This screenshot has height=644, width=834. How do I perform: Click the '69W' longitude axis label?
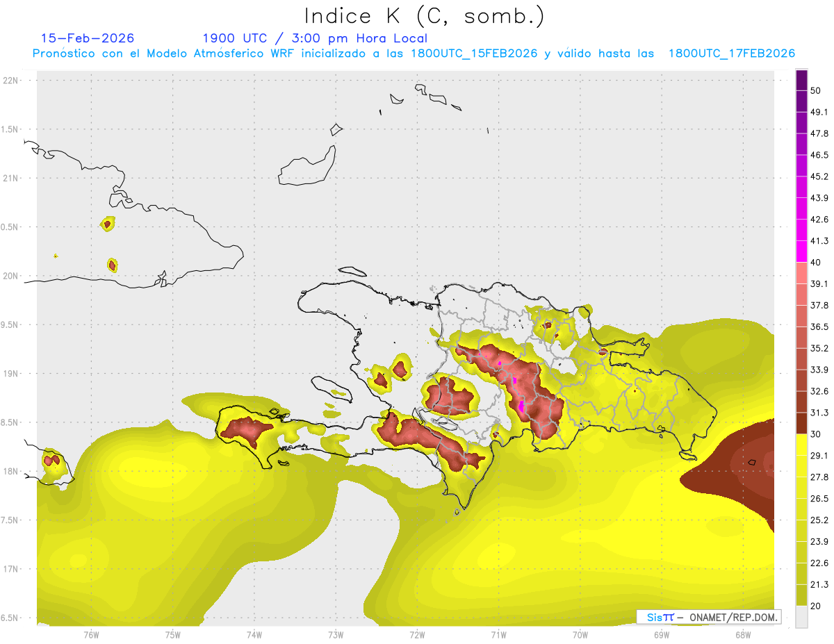pyautogui.click(x=661, y=634)
